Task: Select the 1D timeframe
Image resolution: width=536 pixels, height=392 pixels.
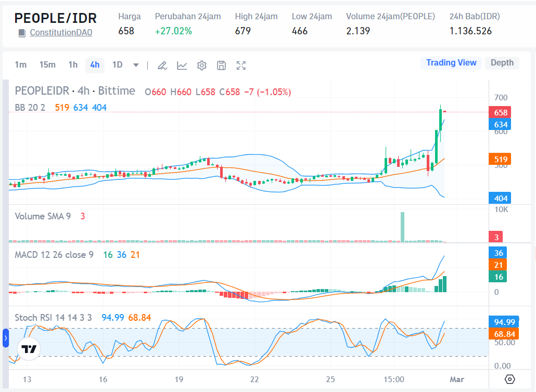Action: click(x=118, y=65)
